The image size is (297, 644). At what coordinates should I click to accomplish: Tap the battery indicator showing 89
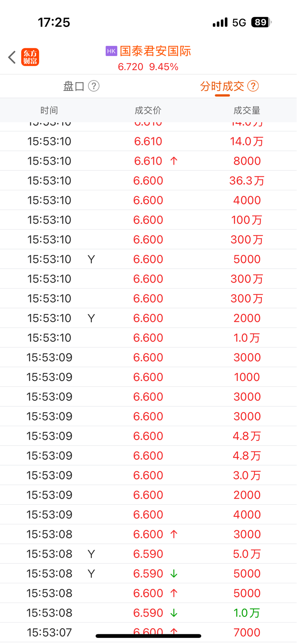tap(261, 22)
